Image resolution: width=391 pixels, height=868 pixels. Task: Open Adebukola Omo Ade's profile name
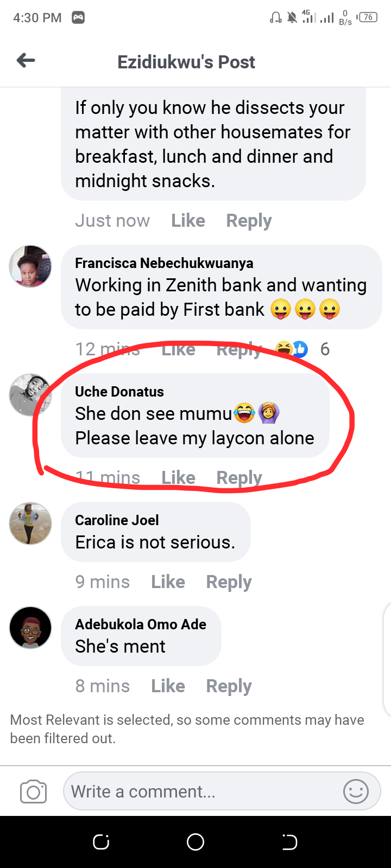(141, 624)
